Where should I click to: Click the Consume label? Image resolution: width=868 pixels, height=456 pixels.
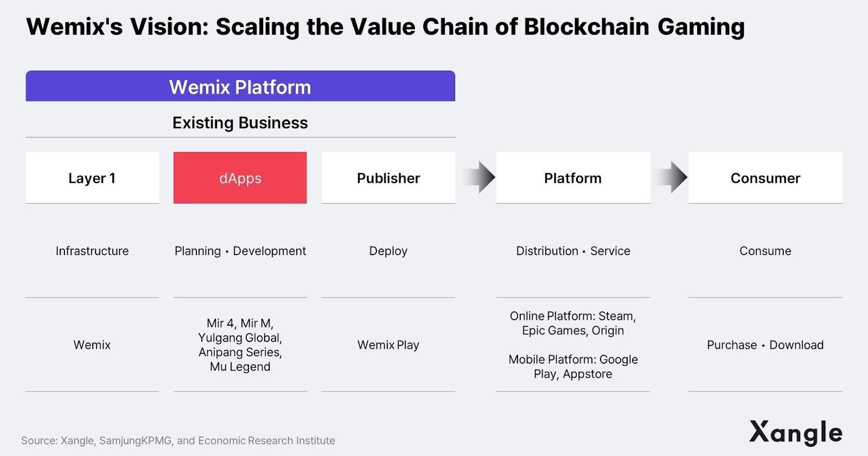[x=765, y=251]
